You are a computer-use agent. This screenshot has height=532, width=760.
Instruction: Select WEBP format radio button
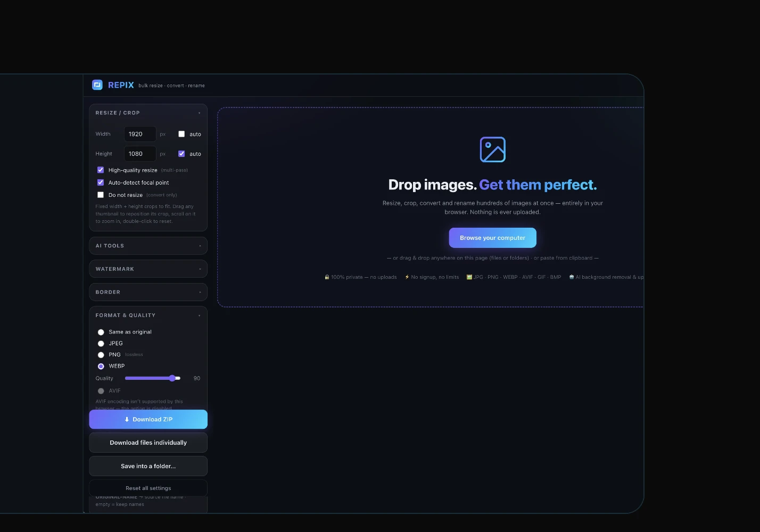tap(101, 367)
